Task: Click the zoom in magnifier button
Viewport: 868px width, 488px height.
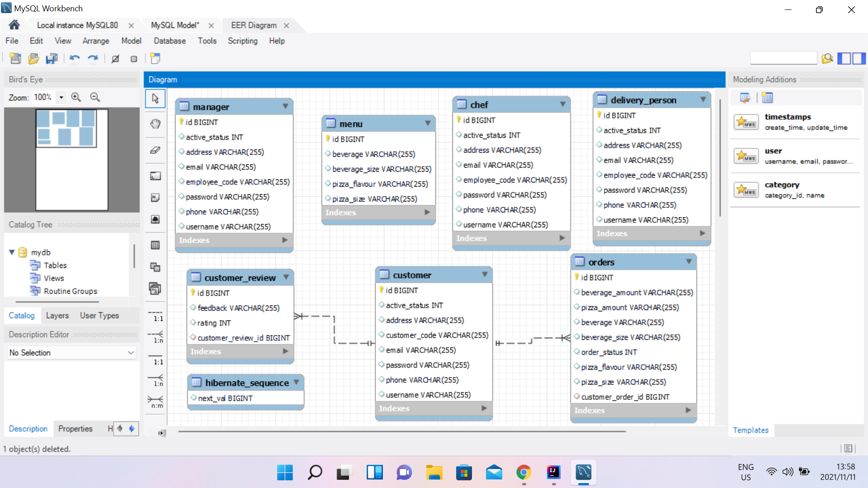Action: 76,97
